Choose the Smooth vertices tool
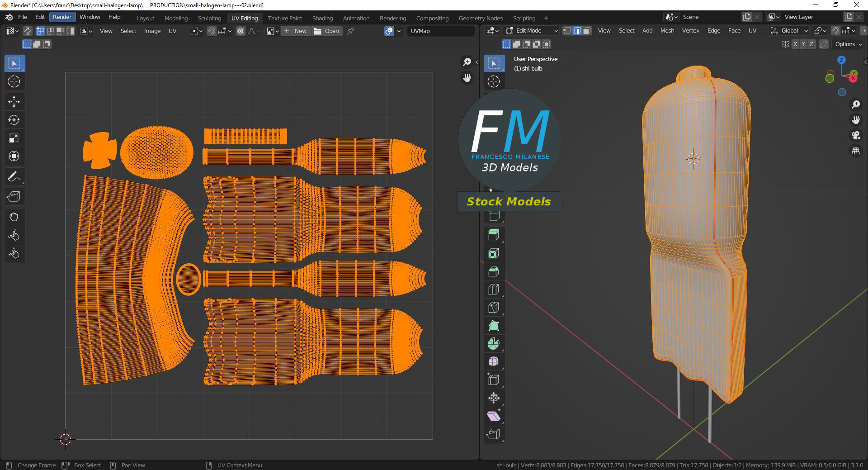 click(x=494, y=362)
